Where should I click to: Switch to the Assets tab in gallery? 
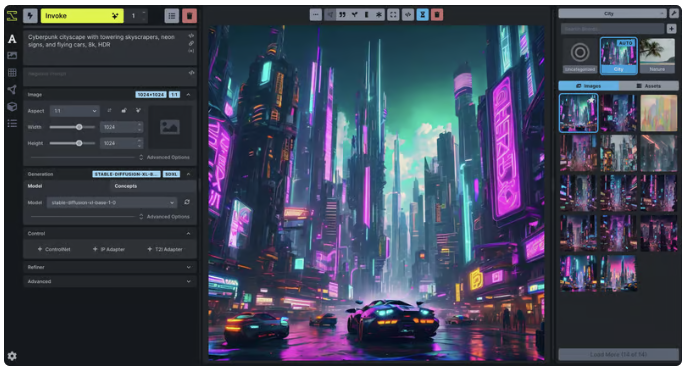point(649,86)
